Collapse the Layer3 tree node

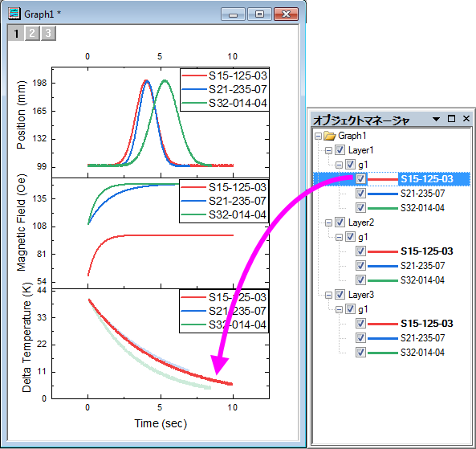tap(328, 295)
